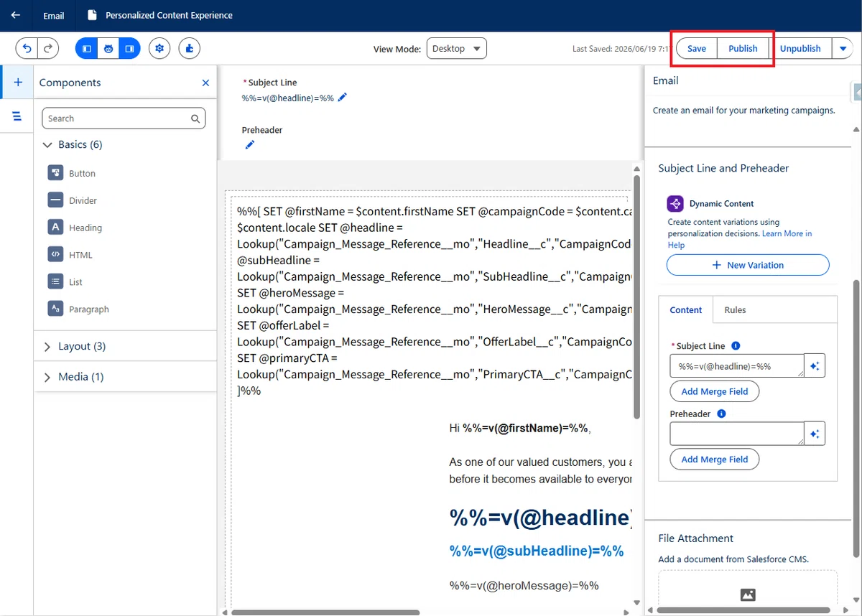Screen dimensions: 862x616
Task: Collapse right panel via edge handle
Action: click(x=857, y=92)
